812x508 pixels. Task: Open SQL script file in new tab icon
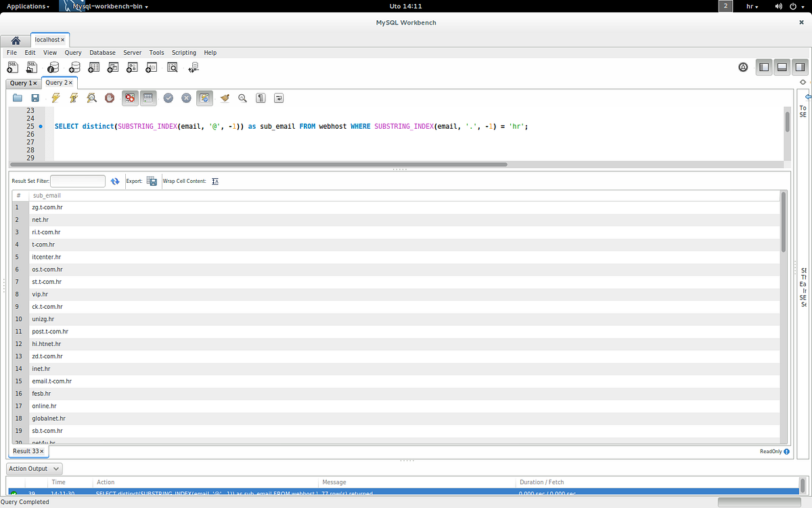[32, 67]
